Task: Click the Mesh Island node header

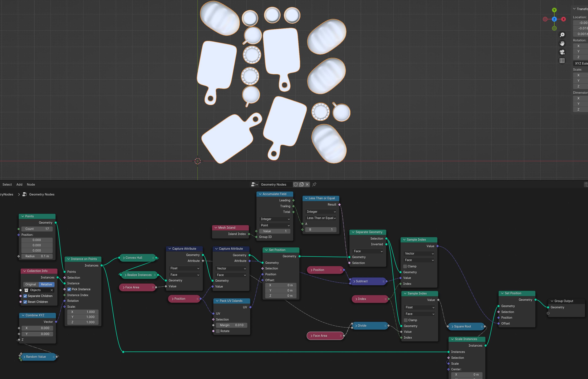Action: tap(231, 228)
